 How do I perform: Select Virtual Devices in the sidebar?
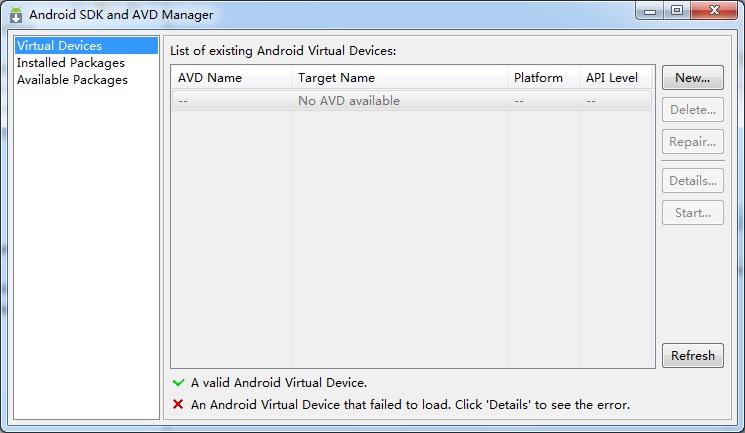[86, 46]
